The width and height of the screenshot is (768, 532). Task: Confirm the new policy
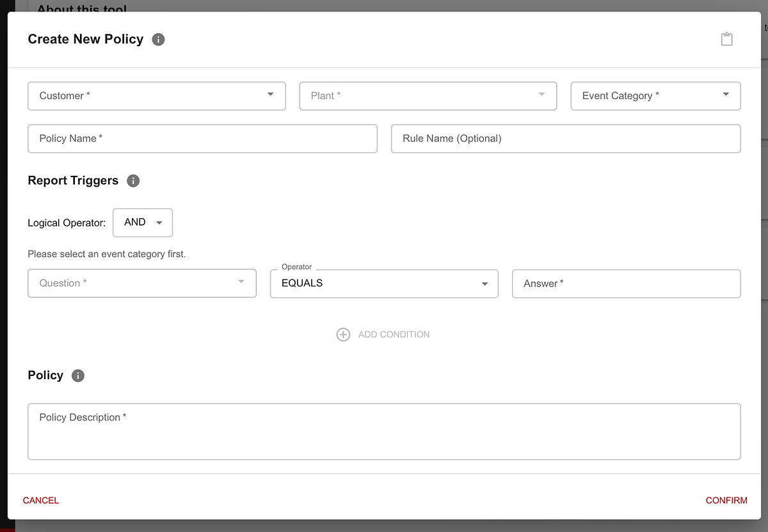pos(726,500)
